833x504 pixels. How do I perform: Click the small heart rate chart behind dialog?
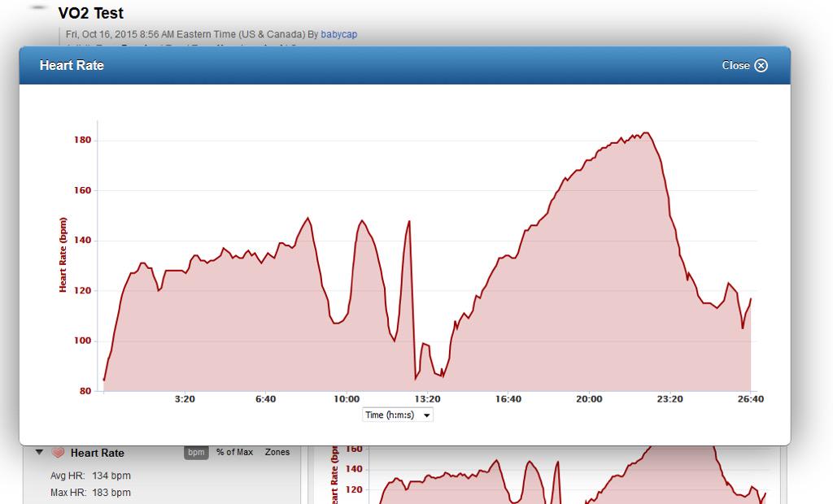coord(547,475)
